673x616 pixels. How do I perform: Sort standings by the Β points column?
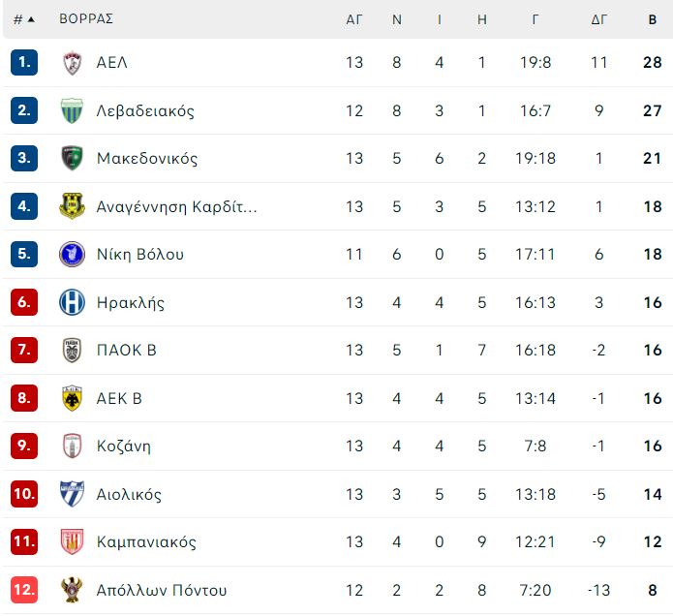[x=653, y=19]
